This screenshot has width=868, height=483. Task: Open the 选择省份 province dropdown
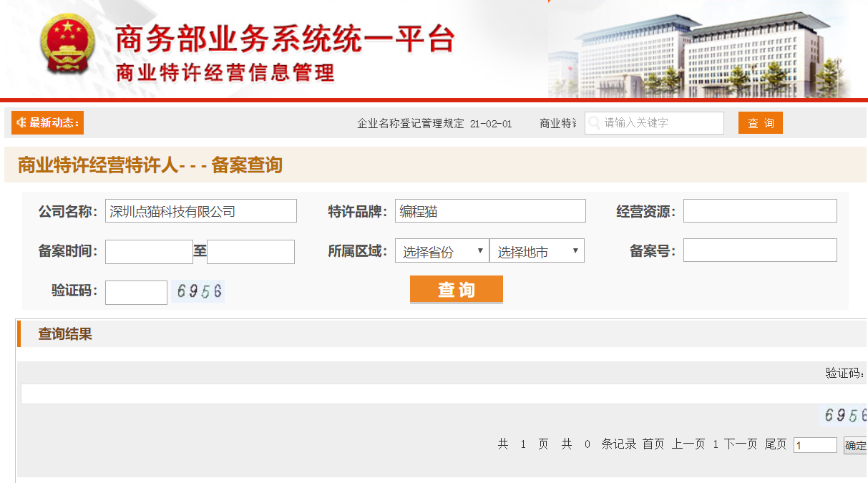(442, 251)
